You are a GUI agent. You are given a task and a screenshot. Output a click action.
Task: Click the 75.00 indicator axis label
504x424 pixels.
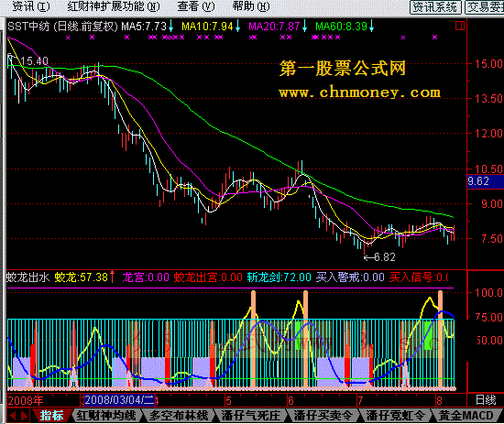(488, 317)
